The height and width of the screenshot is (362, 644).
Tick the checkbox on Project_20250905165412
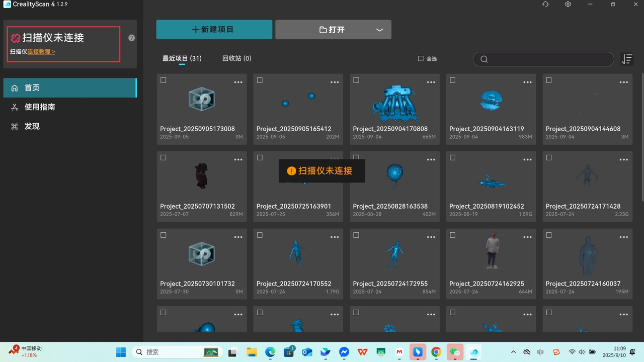[x=260, y=80]
